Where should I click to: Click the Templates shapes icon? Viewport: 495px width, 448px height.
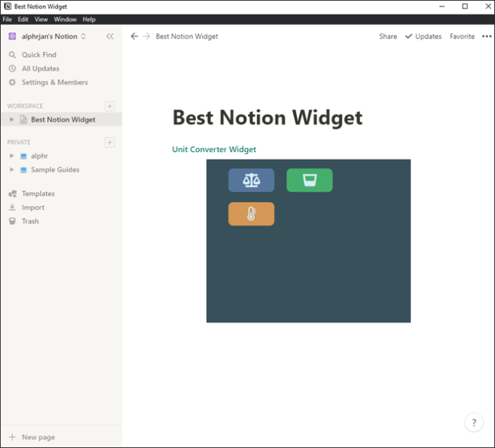coord(13,194)
